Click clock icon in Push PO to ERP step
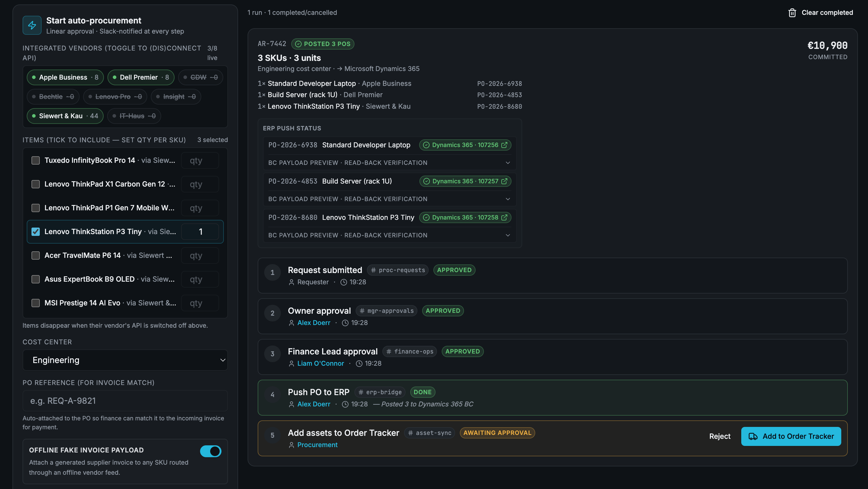Image resolution: width=868 pixels, height=489 pixels. (x=345, y=404)
